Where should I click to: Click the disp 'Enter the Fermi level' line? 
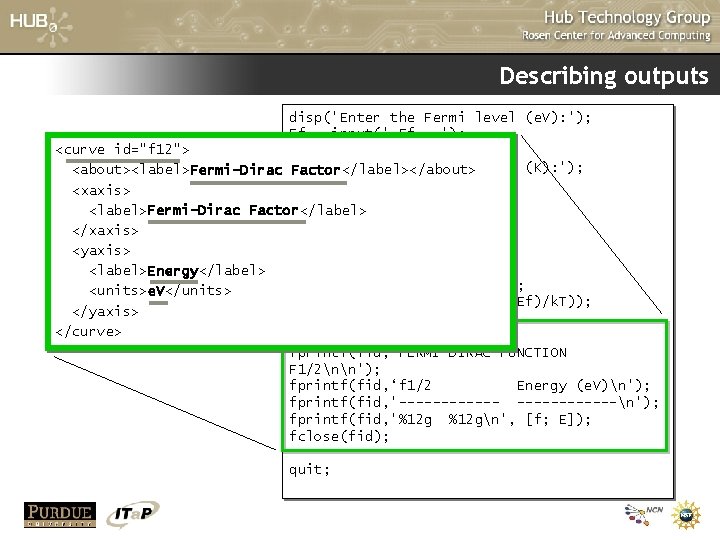439,118
